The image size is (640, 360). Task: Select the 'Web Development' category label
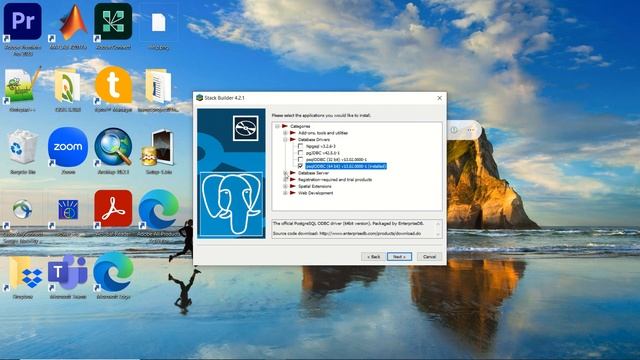(316, 193)
